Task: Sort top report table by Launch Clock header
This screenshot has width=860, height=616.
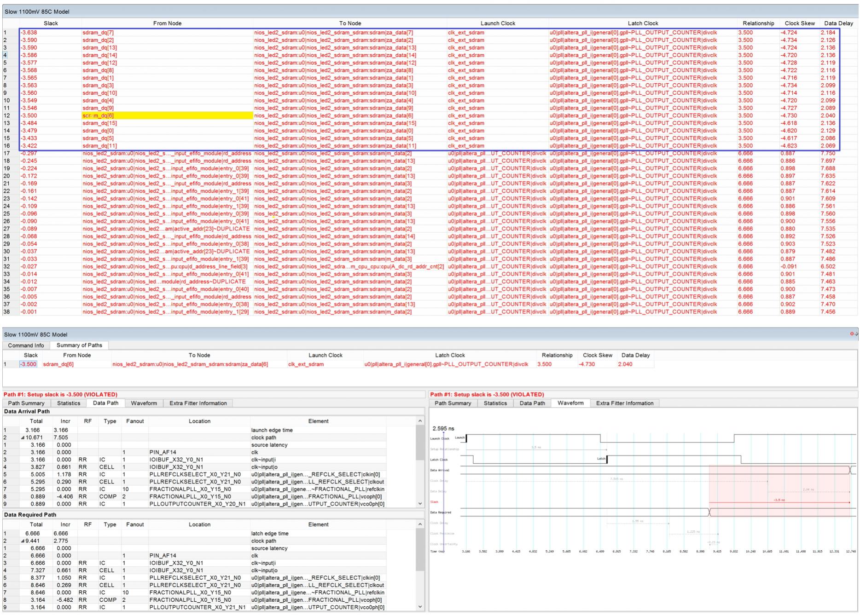Action: 498,23
